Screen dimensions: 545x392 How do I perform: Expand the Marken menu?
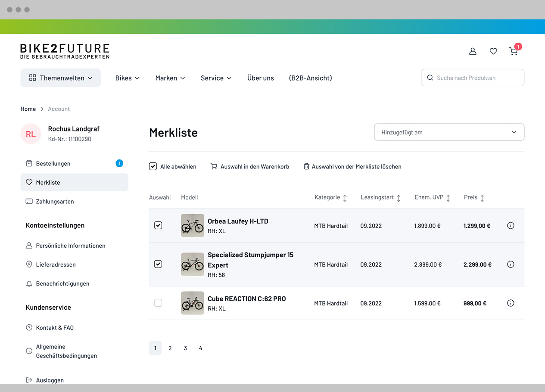pyautogui.click(x=170, y=78)
